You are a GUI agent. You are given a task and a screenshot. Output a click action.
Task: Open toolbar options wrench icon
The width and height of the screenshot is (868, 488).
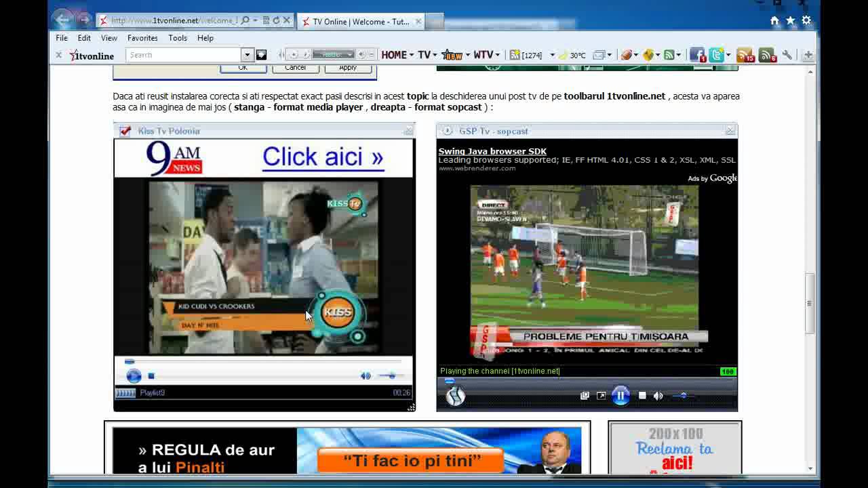click(787, 55)
